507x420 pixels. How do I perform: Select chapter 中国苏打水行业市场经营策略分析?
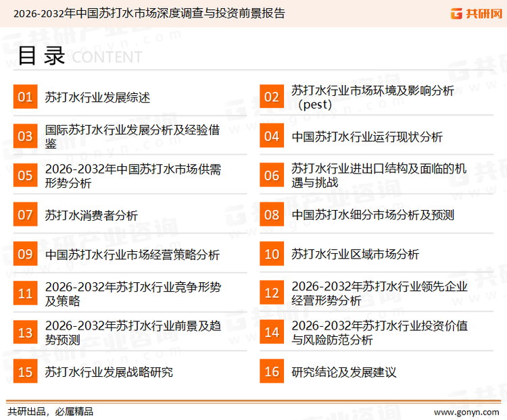132,255
